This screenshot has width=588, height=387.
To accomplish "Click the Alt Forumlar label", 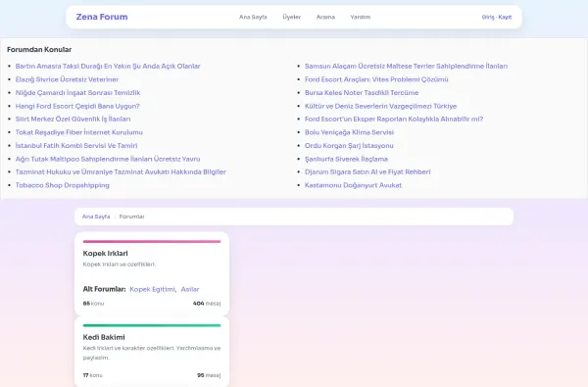I will 104,289.
